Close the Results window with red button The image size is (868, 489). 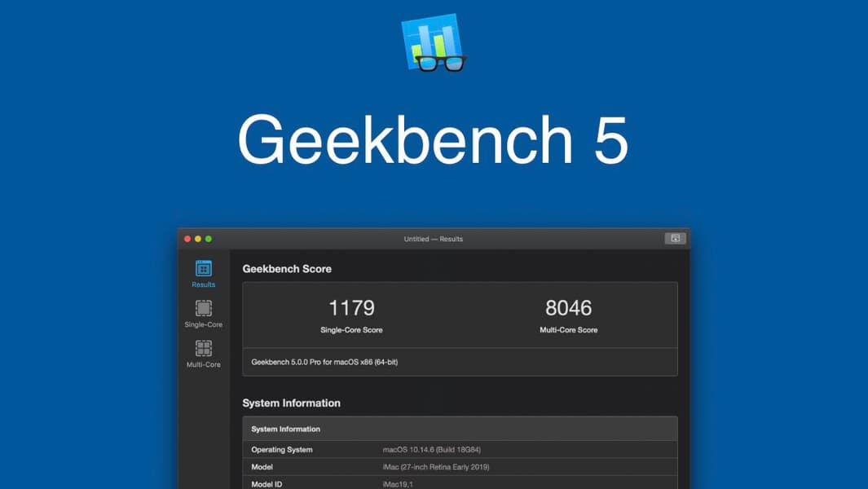[187, 239]
